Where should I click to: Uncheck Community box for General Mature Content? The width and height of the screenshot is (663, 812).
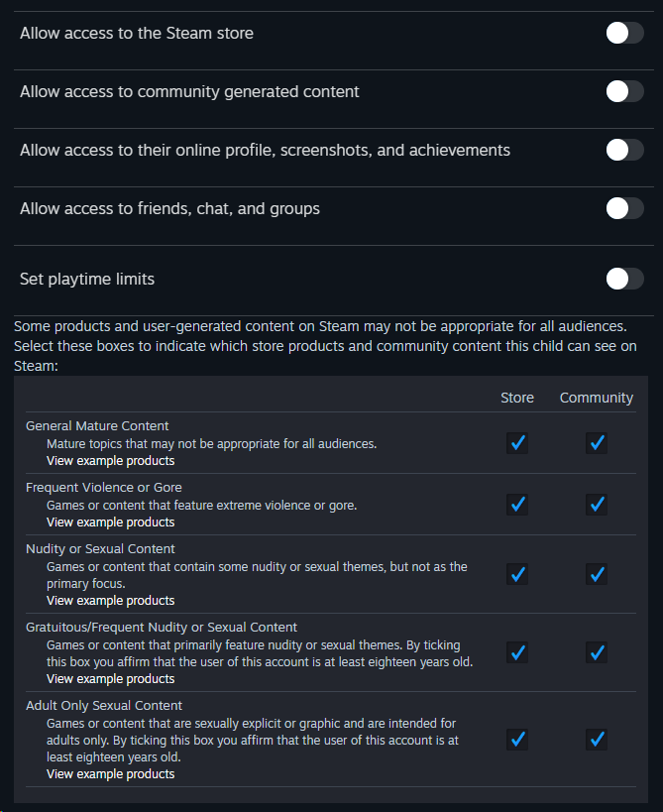[x=596, y=443]
